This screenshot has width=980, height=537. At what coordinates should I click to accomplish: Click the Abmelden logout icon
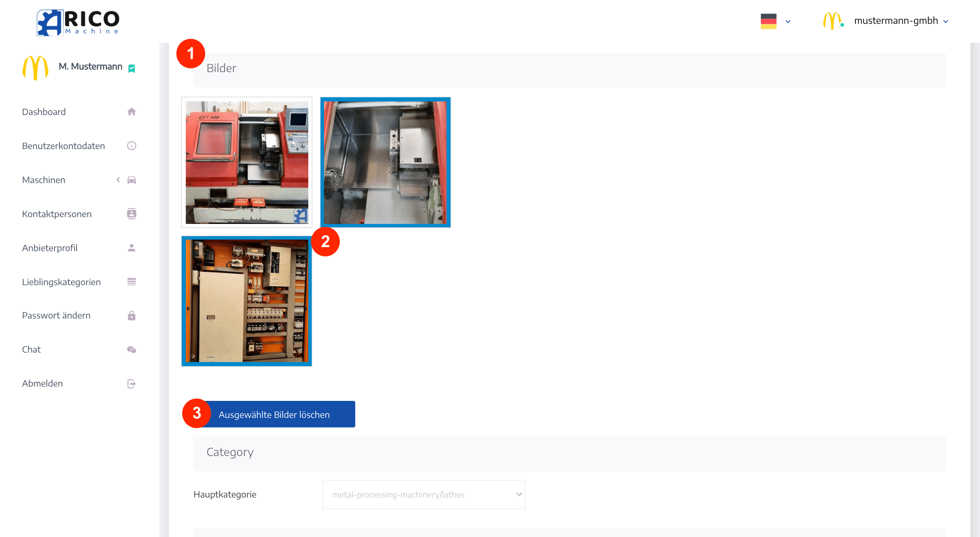[x=132, y=384]
